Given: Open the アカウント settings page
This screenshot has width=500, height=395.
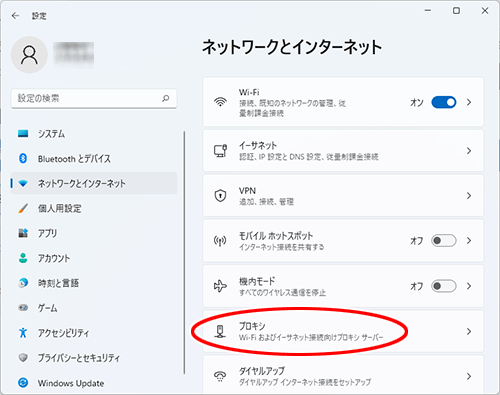Looking at the screenshot, I should (94, 258).
